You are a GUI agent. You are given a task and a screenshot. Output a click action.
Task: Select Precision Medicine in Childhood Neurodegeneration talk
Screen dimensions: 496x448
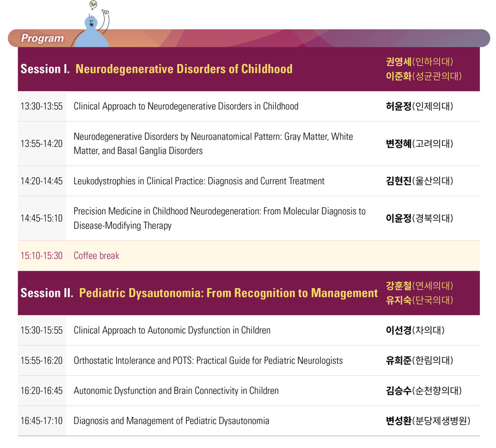(220, 218)
